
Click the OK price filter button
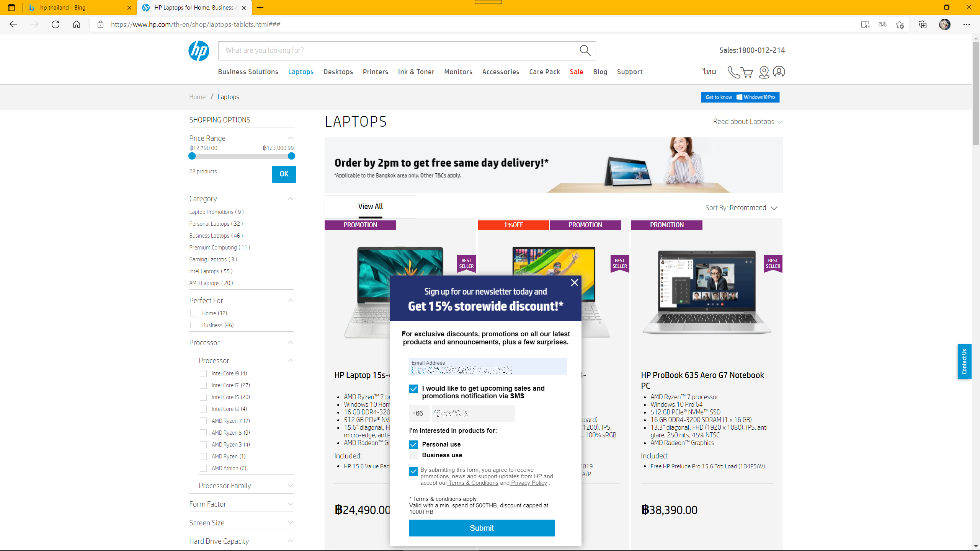click(x=284, y=174)
